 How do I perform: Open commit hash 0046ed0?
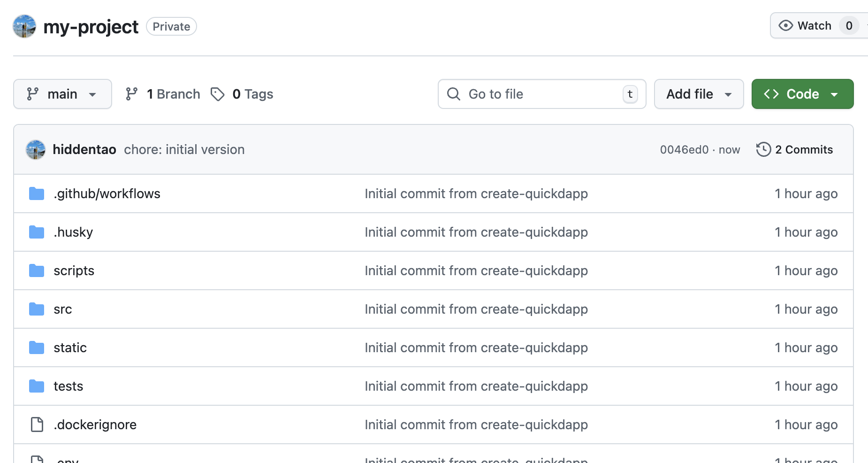point(684,150)
